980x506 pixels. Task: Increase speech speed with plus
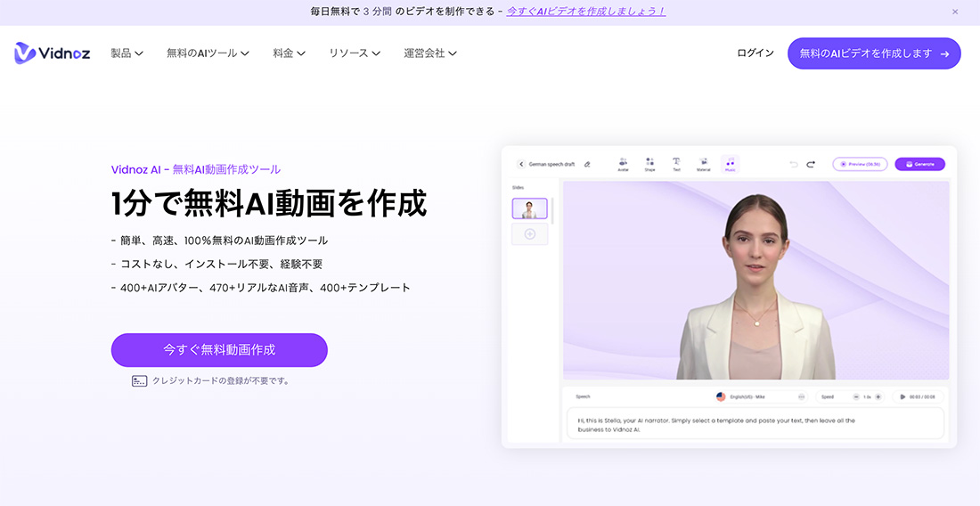pyautogui.click(x=878, y=396)
